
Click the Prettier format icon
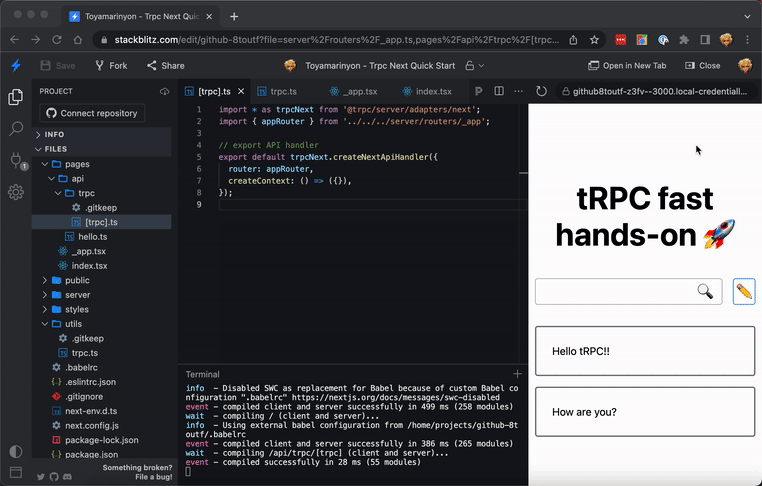click(x=479, y=91)
